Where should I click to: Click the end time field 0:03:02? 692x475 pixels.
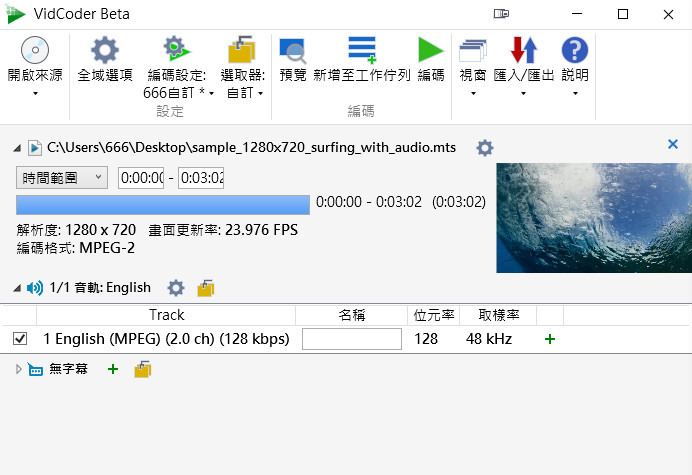point(201,178)
